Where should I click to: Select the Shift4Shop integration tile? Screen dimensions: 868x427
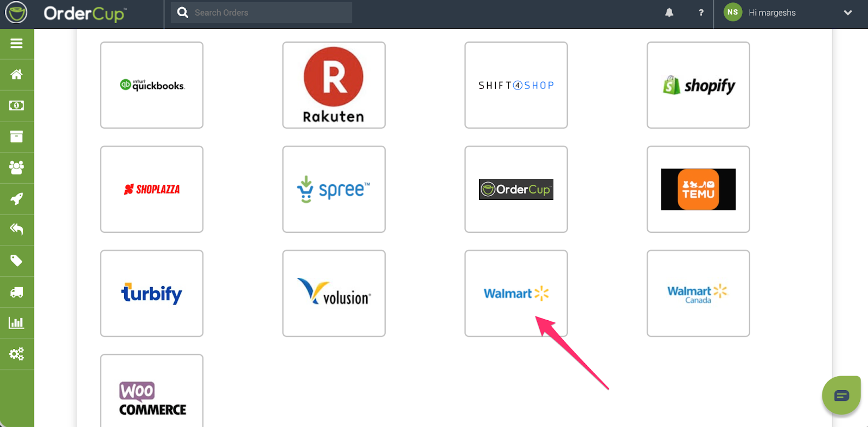[516, 85]
